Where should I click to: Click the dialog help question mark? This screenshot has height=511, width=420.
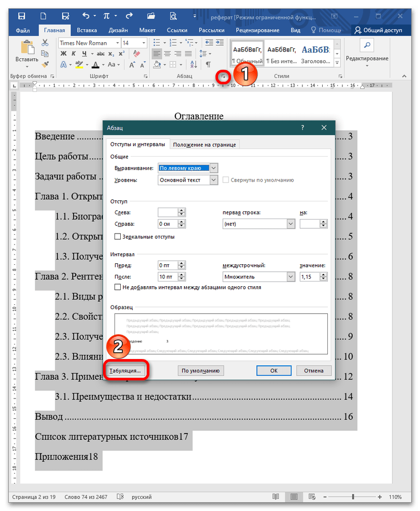point(302,127)
